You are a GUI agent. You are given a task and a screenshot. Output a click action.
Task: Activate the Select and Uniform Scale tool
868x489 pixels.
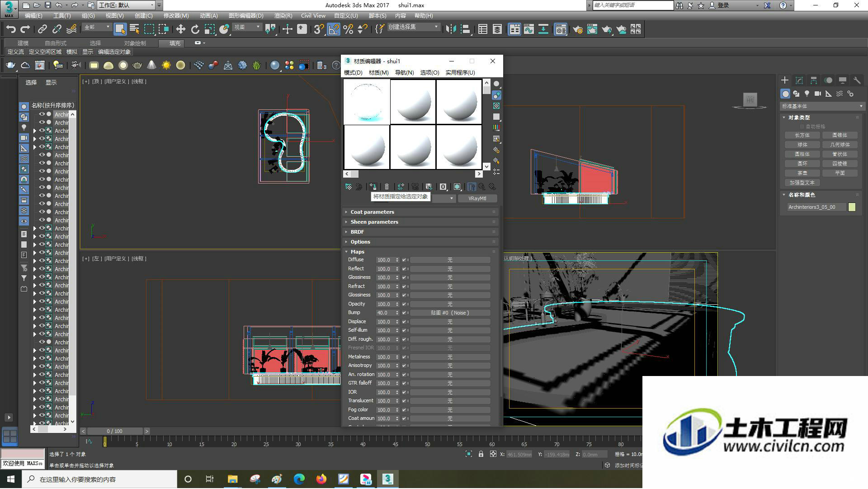pyautogui.click(x=210, y=29)
